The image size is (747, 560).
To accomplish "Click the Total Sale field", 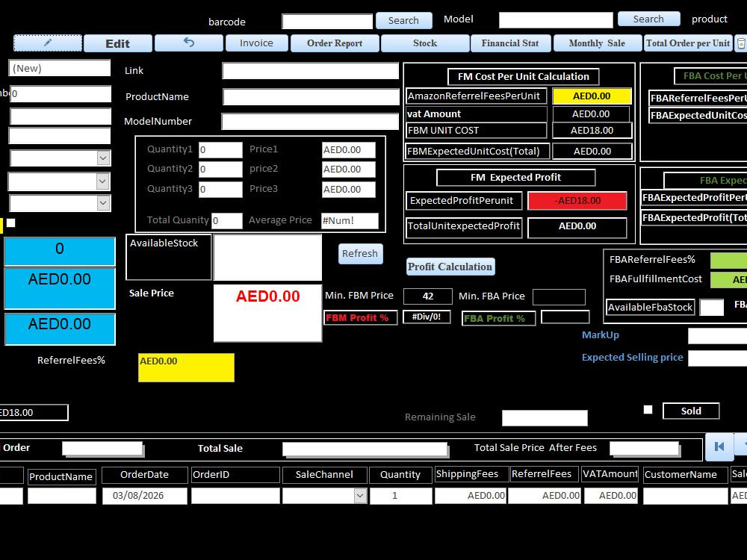I will click(x=365, y=449).
